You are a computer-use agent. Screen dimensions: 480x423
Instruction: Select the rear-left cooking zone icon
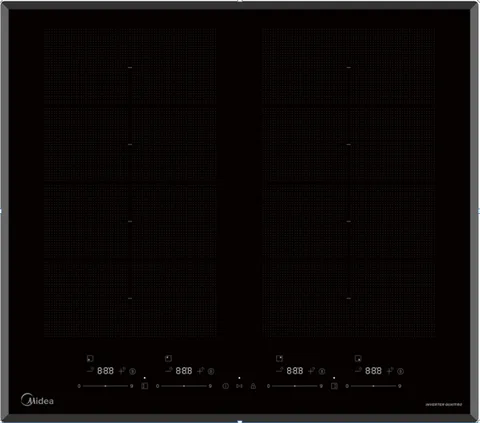coord(168,359)
